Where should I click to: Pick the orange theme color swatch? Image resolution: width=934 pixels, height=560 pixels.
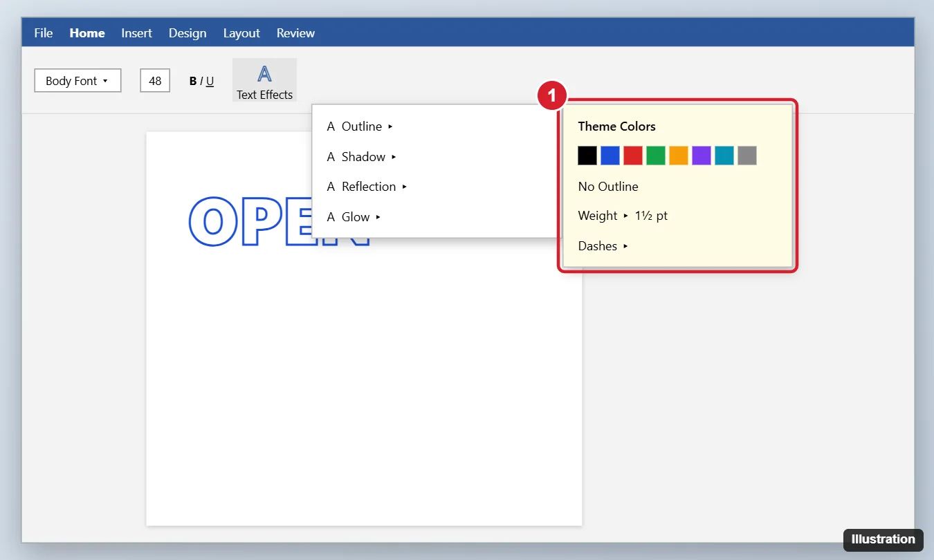[x=679, y=156]
